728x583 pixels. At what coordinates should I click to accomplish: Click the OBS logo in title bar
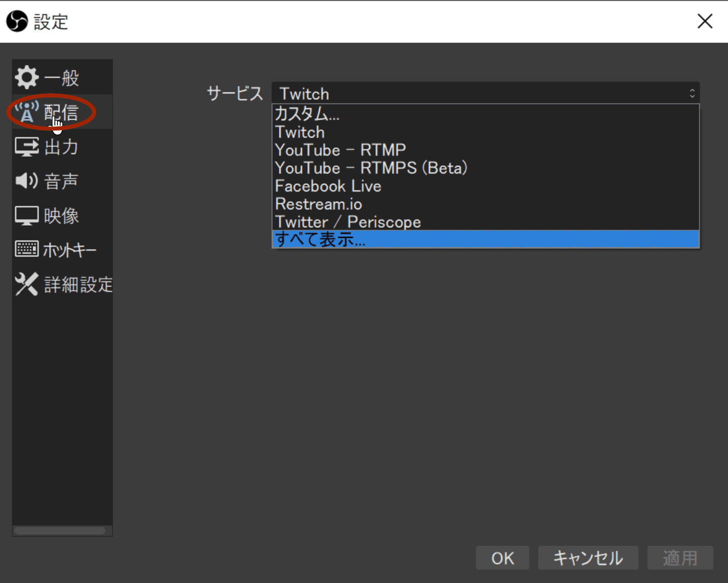click(17, 21)
